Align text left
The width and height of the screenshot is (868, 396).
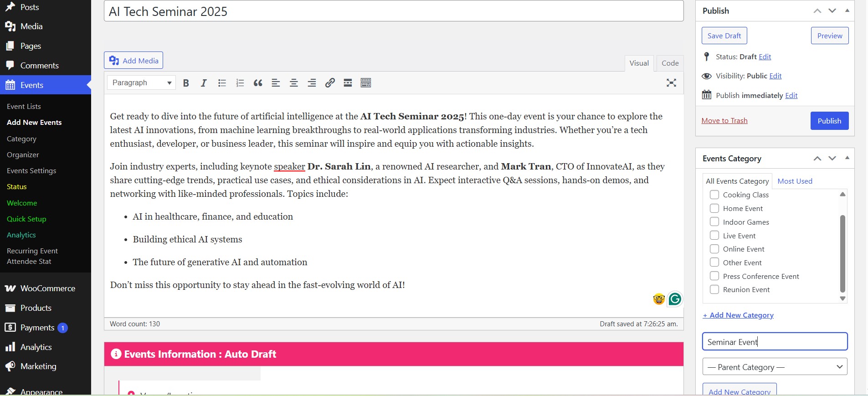point(276,83)
